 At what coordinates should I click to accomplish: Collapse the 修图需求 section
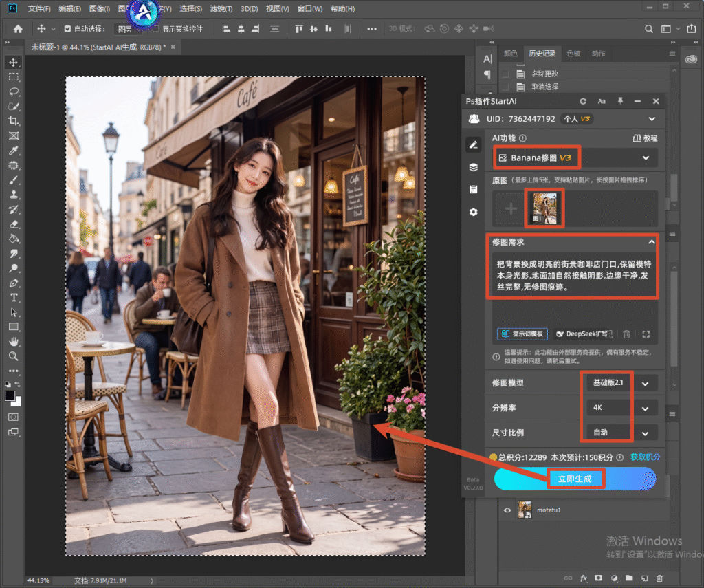652,241
